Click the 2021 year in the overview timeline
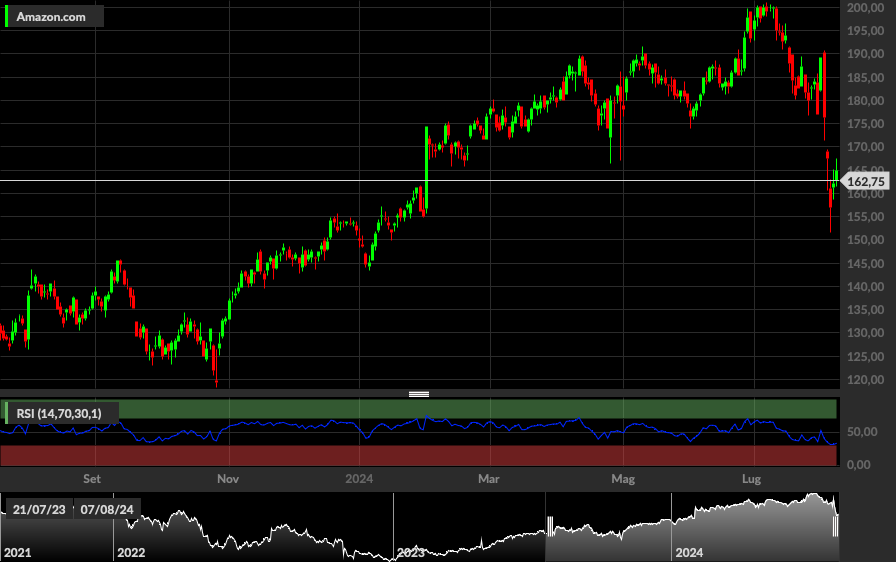This screenshot has height=562, width=896. [18, 552]
